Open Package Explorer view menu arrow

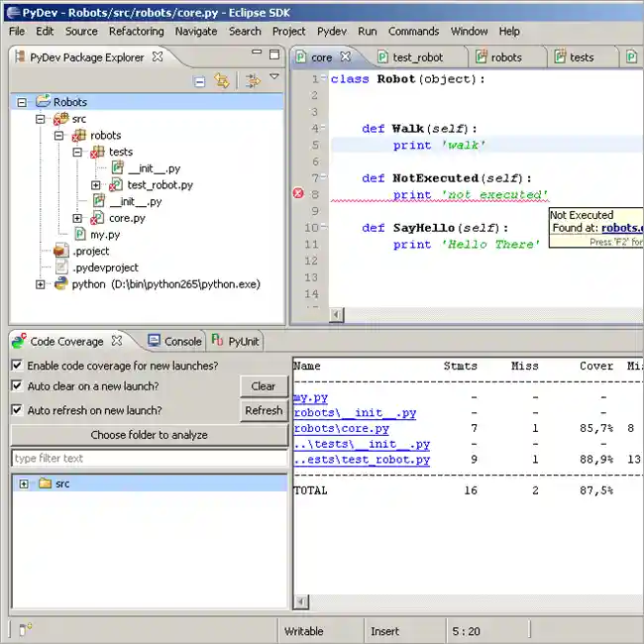273,76
